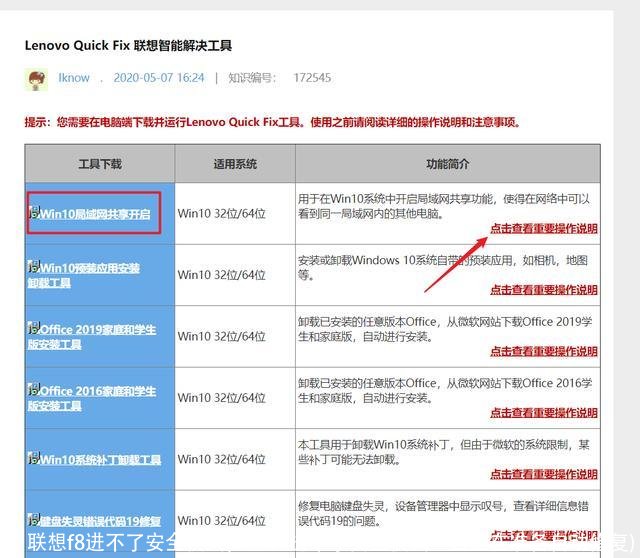
Task: Click the description mentioning Office 2016学生和家庭版
Action: [x=445, y=390]
